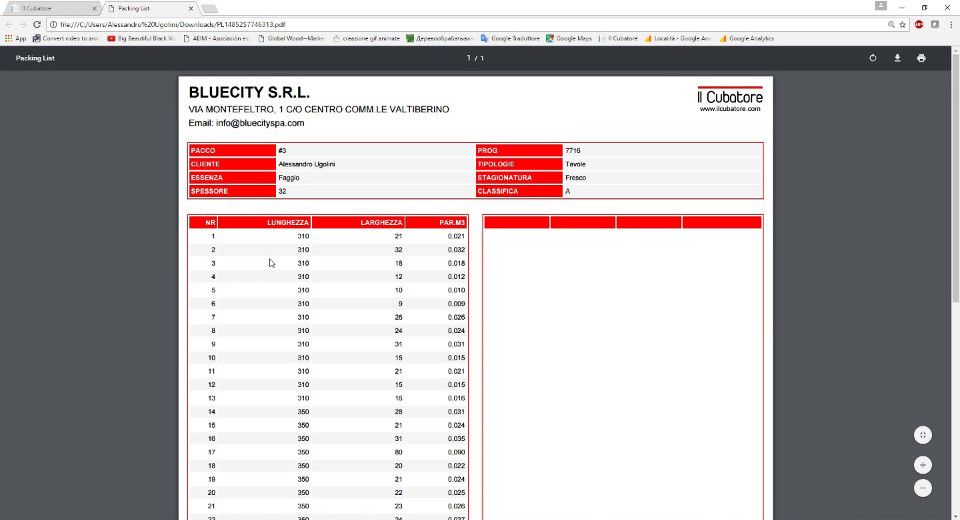Open the Convert video to ani bookmark
960x520 pixels.
pyautogui.click(x=66, y=38)
